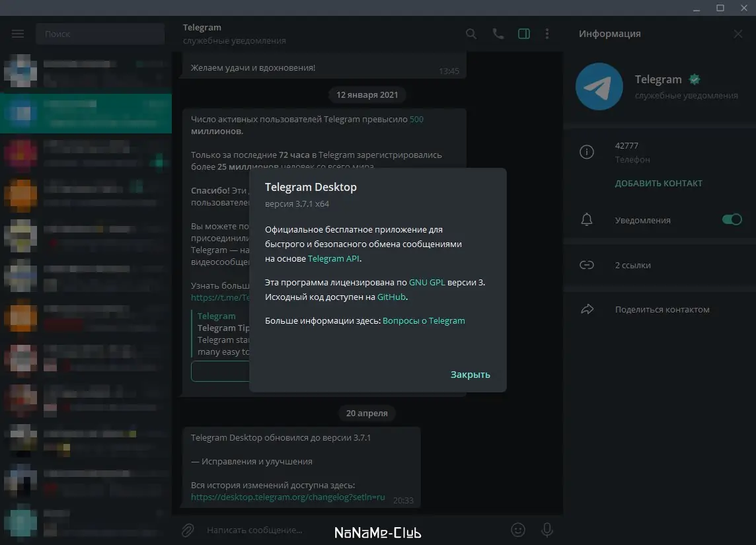This screenshot has width=756, height=545.
Task: Open the emoji picker icon
Action: click(x=518, y=530)
